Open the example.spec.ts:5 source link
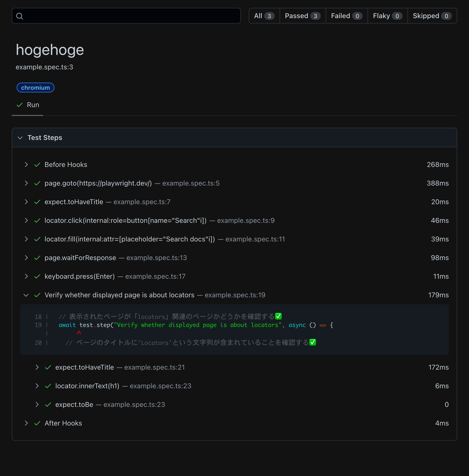The width and height of the screenshot is (469, 476). (191, 183)
